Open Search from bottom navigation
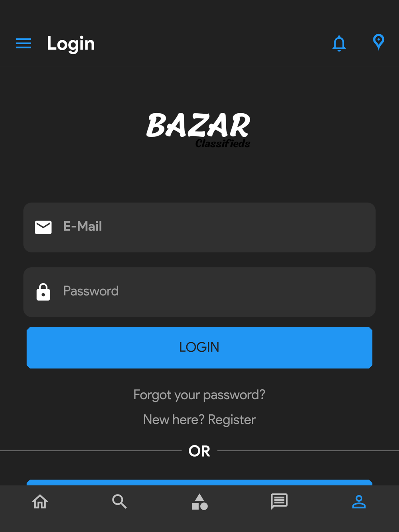This screenshot has height=532, width=399. pos(119,501)
